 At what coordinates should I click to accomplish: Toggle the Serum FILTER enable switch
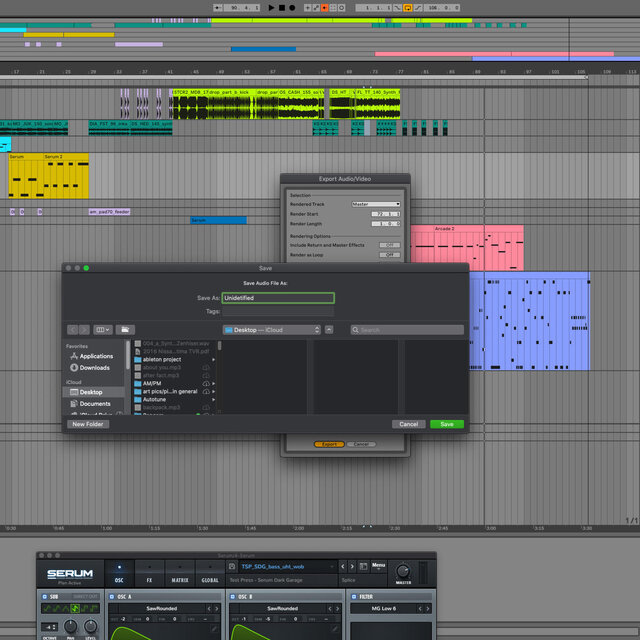point(351,597)
